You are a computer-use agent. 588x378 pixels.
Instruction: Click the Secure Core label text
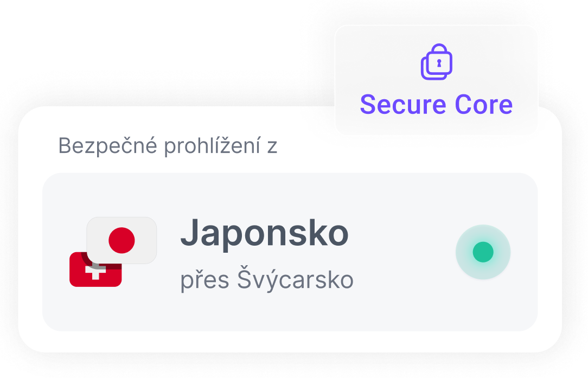pos(436,104)
